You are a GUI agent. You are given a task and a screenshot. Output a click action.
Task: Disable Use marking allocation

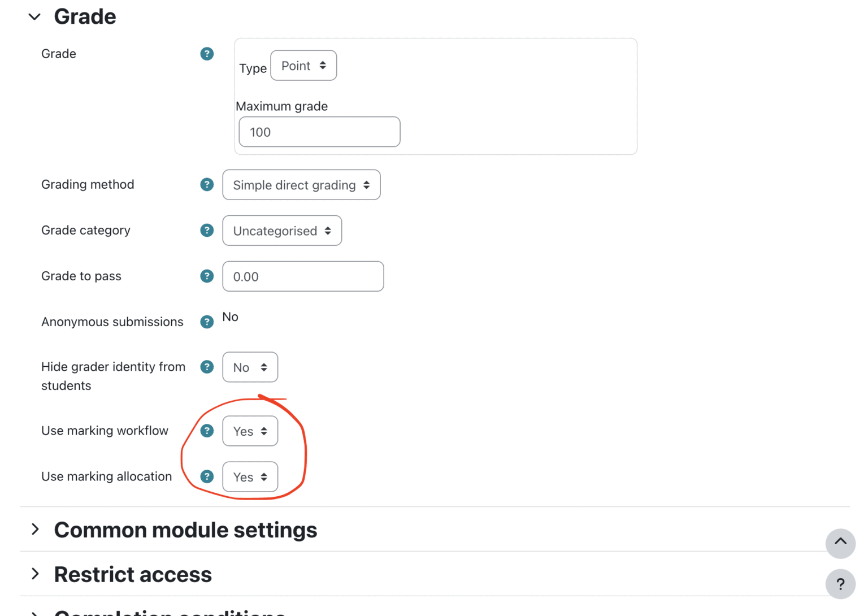point(250,476)
